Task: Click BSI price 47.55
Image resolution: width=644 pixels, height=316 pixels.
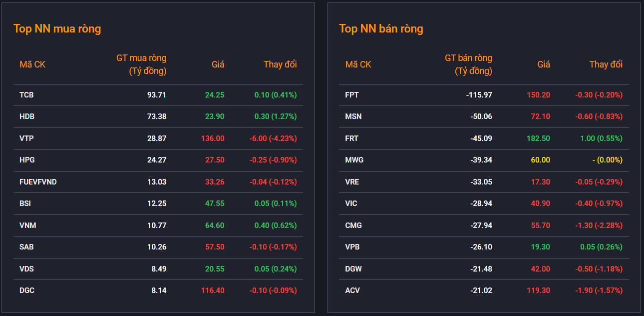Action: click(215, 203)
